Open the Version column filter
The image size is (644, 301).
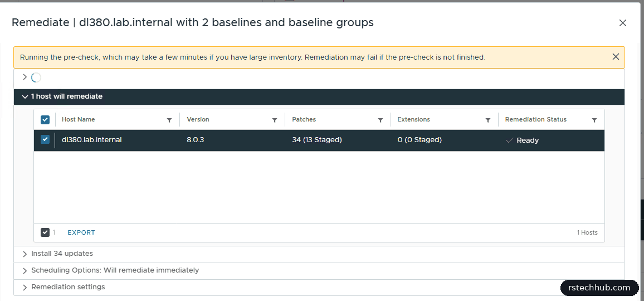(274, 120)
